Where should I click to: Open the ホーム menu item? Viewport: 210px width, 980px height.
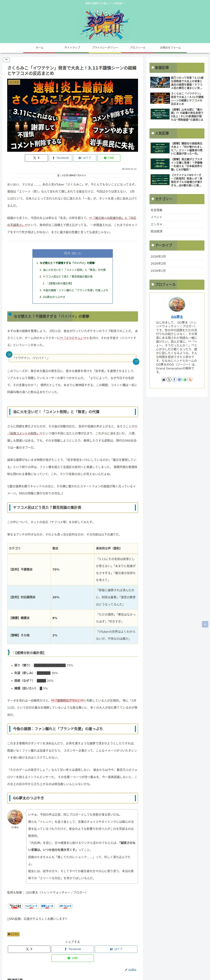[x=40, y=48]
